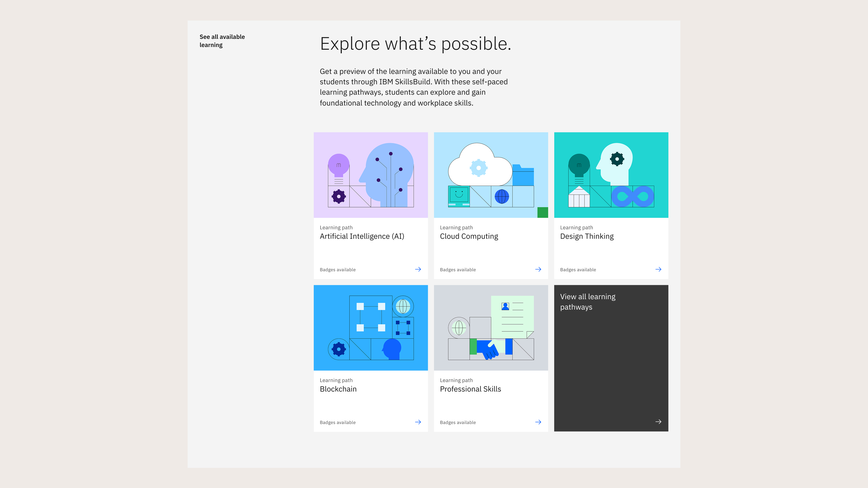This screenshot has height=488, width=868.
Task: Click the arrow icon on the Blockchain card
Action: pyautogui.click(x=418, y=422)
